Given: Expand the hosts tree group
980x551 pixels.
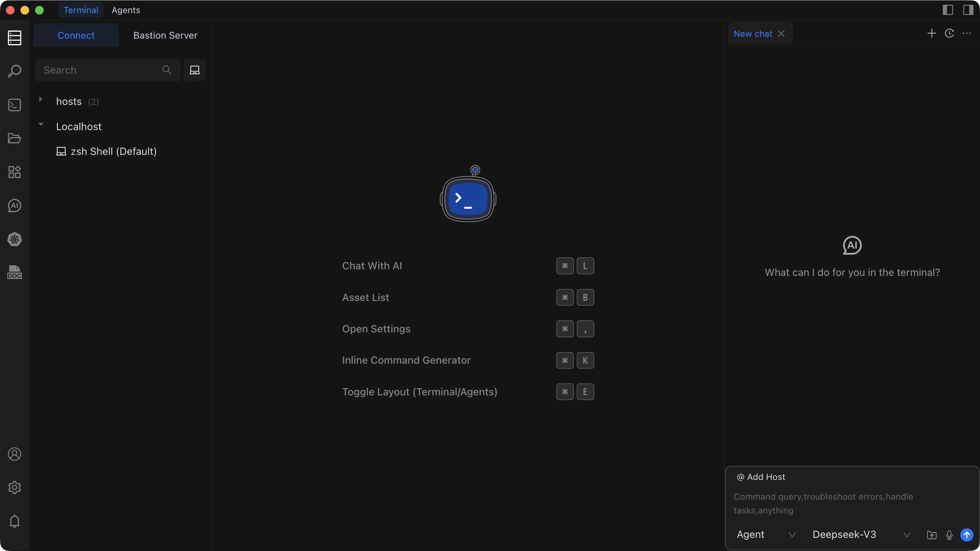Looking at the screenshot, I should 41,99.
